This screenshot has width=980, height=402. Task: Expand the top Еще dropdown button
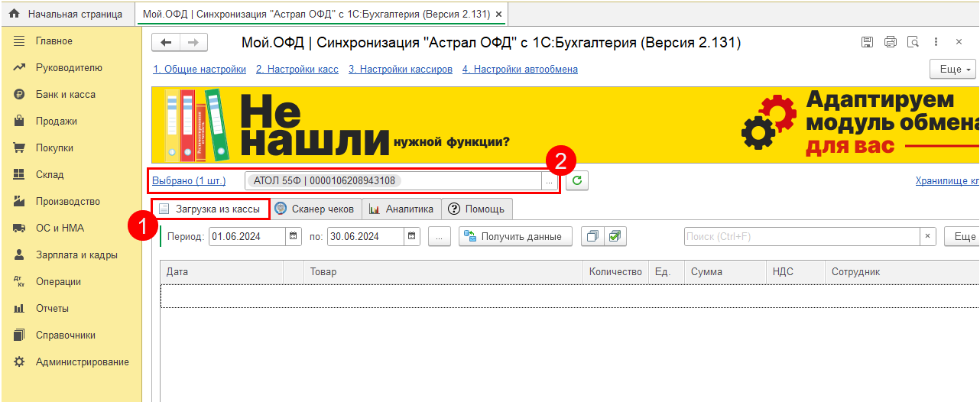click(953, 70)
